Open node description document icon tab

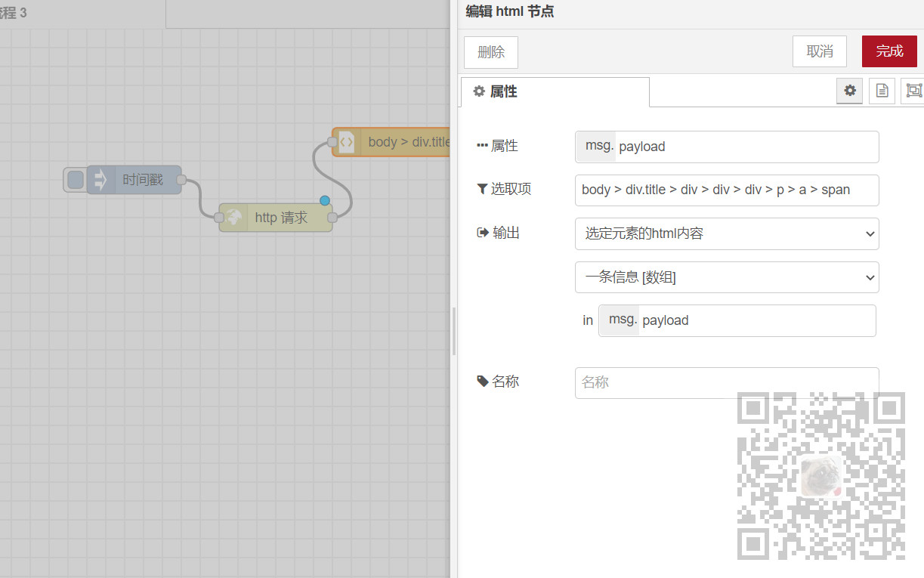(x=882, y=91)
